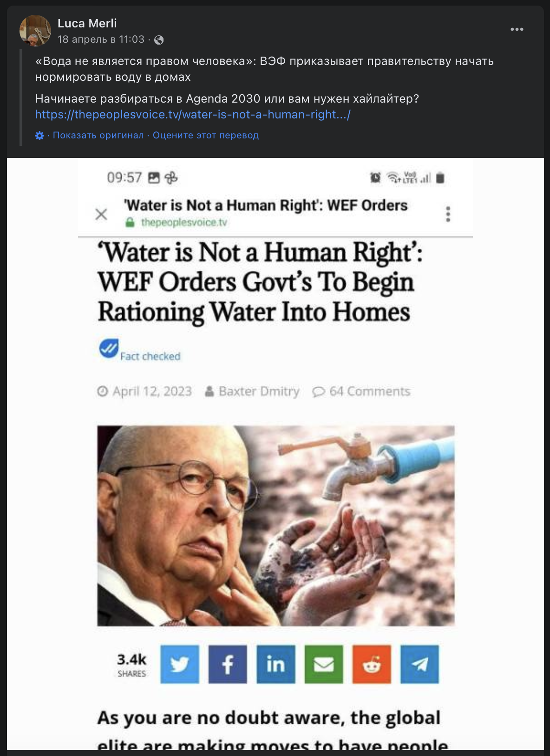The height and width of the screenshot is (756, 550).
Task: Open the post options three-dots menu
Action: [517, 29]
